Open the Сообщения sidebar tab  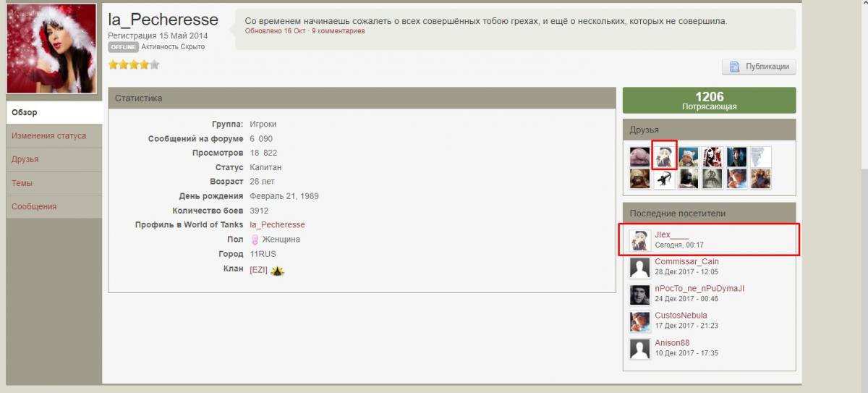click(54, 206)
